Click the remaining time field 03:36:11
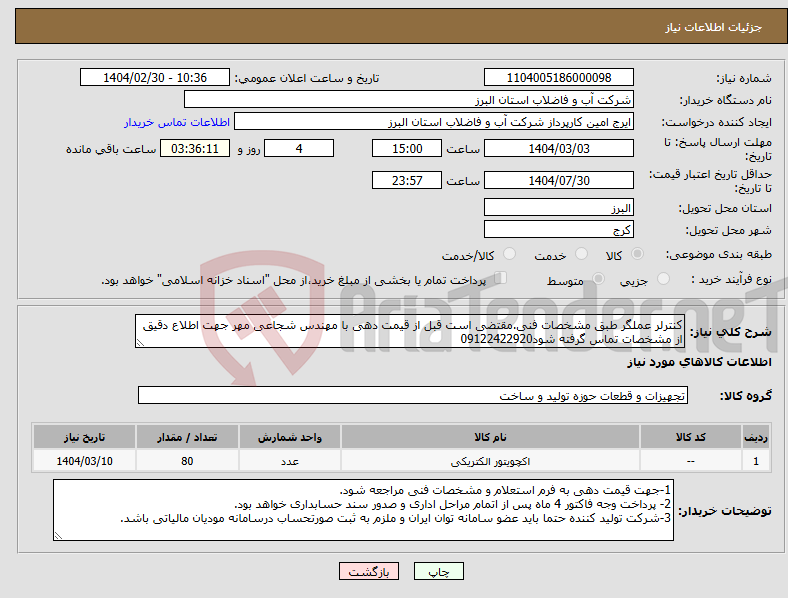Image resolution: width=788 pixels, height=598 pixels. tap(195, 148)
